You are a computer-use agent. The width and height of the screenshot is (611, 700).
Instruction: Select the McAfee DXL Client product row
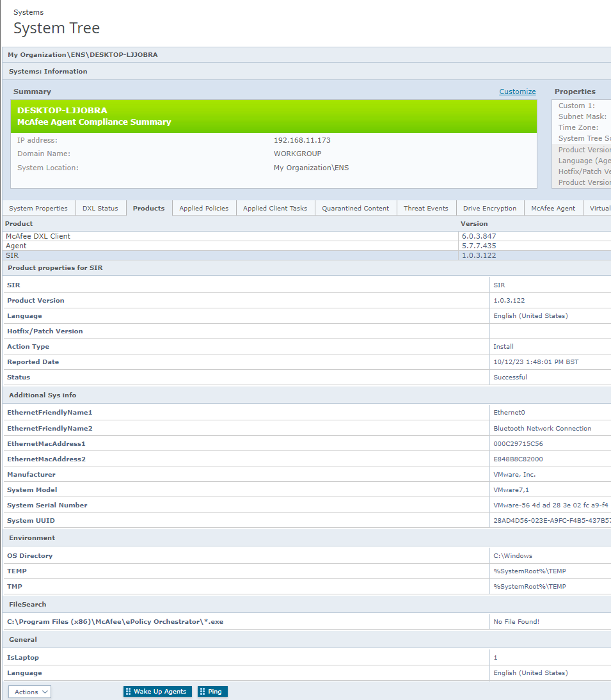[306, 236]
